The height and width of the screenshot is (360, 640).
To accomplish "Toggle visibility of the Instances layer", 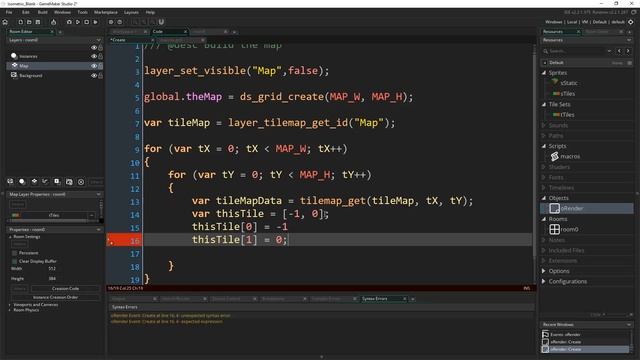I will (94, 56).
